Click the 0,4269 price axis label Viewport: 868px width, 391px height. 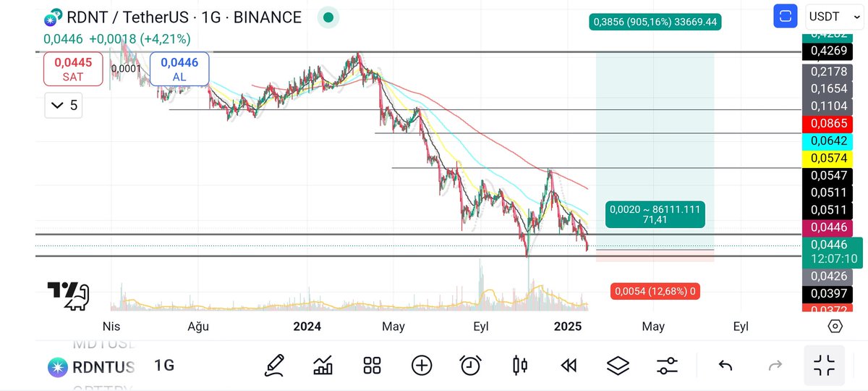[828, 51]
